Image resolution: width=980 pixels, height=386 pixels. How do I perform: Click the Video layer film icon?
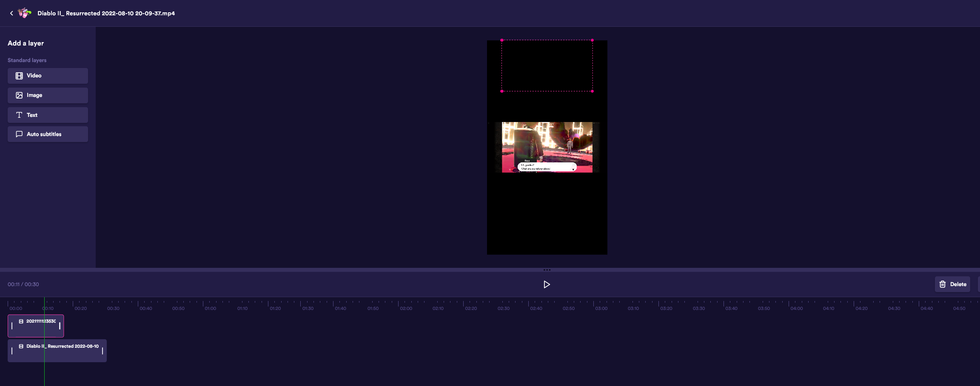click(19, 76)
